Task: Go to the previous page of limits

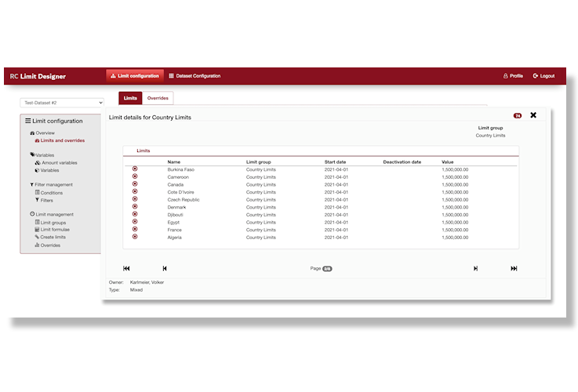Action: [x=165, y=268]
